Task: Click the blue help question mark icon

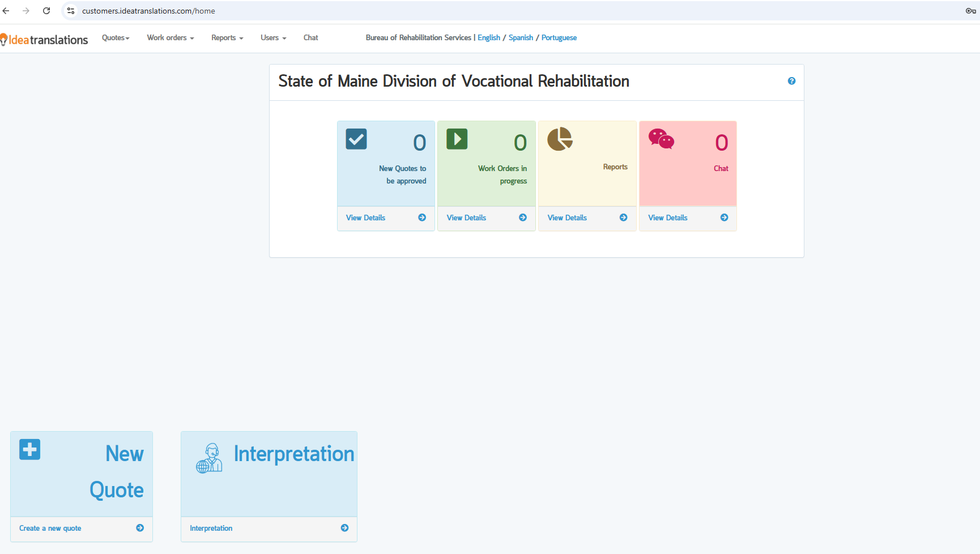Action: [791, 81]
